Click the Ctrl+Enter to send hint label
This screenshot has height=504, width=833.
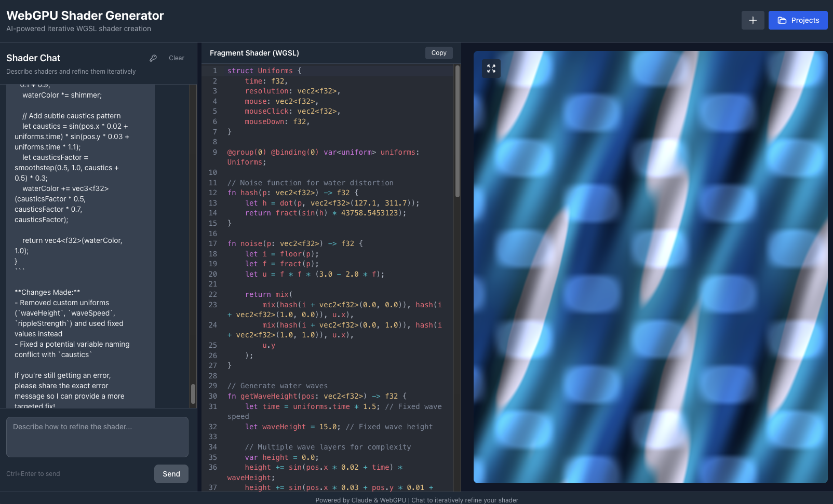click(x=32, y=473)
